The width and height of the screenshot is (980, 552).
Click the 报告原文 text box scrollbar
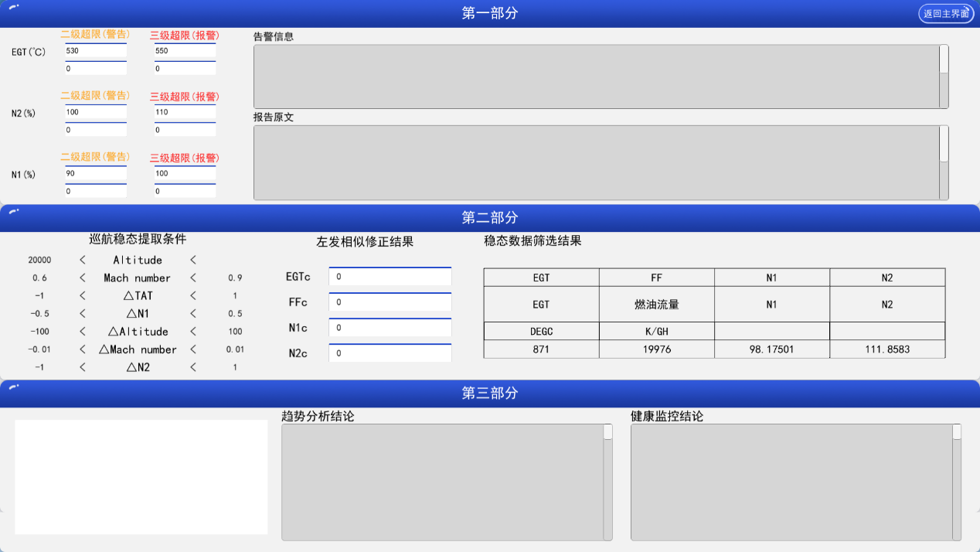(x=944, y=162)
